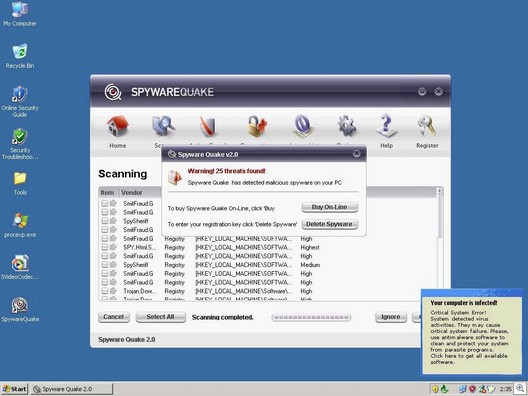Click 'Scanning completed.' status text
The height and width of the screenshot is (396, 528).
[222, 317]
